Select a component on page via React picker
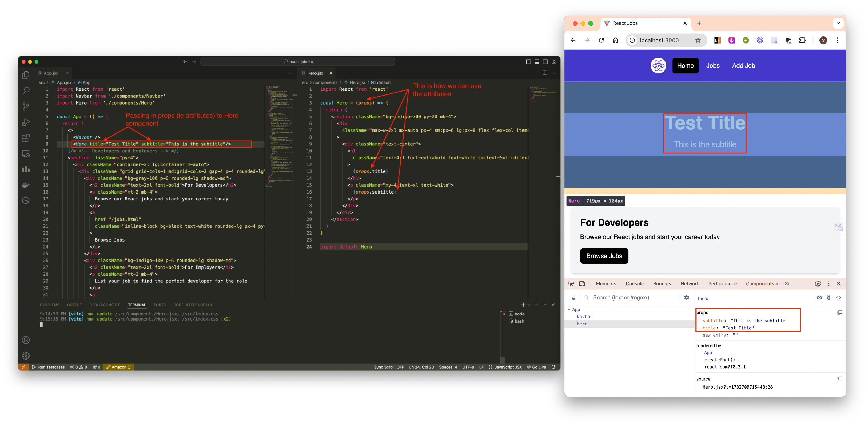 point(572,298)
